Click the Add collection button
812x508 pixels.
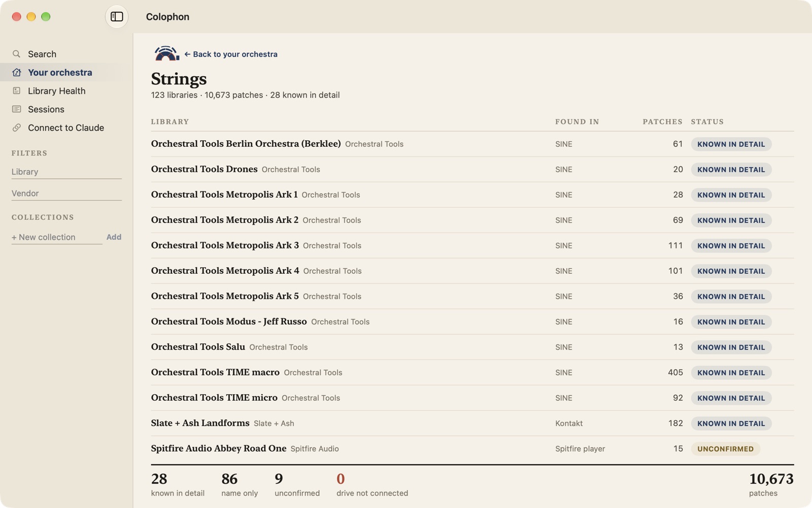114,237
